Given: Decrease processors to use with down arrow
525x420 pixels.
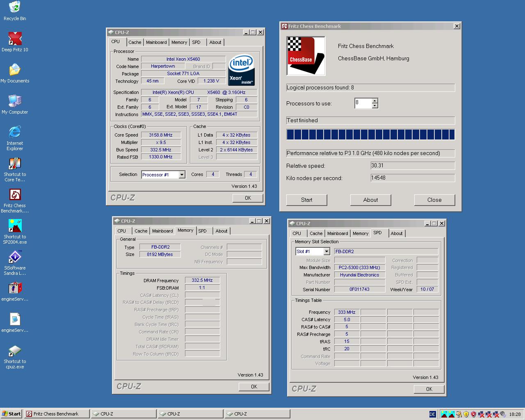Looking at the screenshot, I should 375,106.
